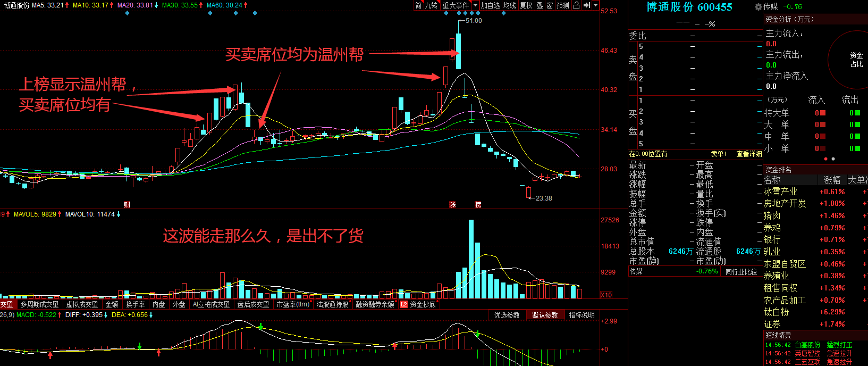This screenshot has height=366, width=868.
Task: Click the 默认参数 button
Action: coord(545,315)
